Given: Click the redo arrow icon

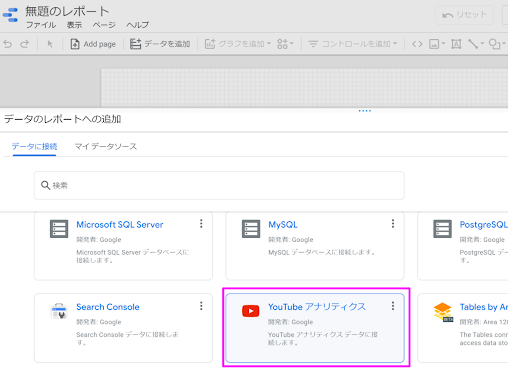Looking at the screenshot, I should (x=24, y=44).
